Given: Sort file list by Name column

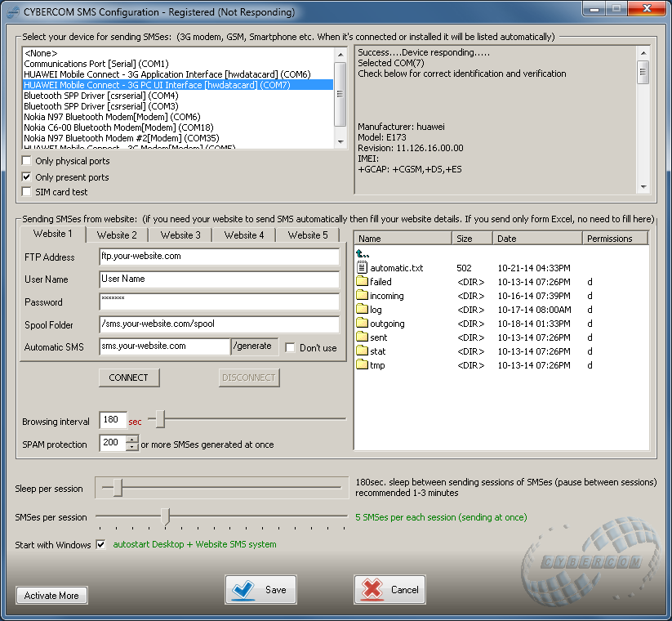Looking at the screenshot, I should (403, 239).
